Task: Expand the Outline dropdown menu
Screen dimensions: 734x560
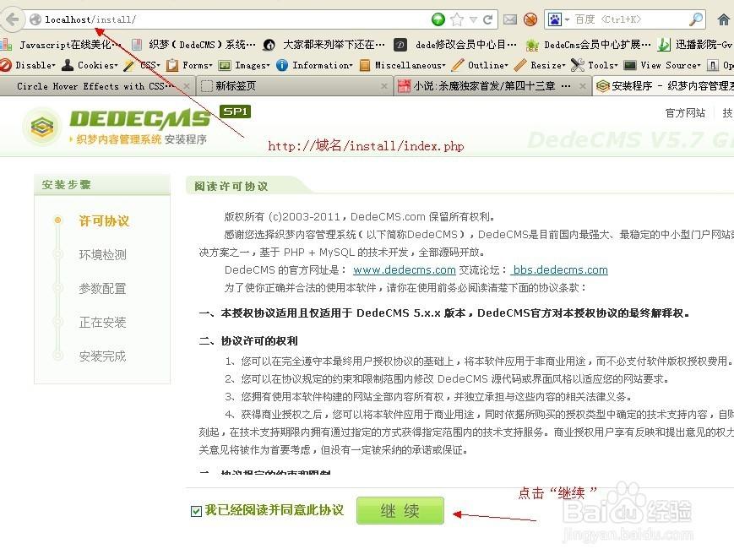Action: [x=484, y=65]
